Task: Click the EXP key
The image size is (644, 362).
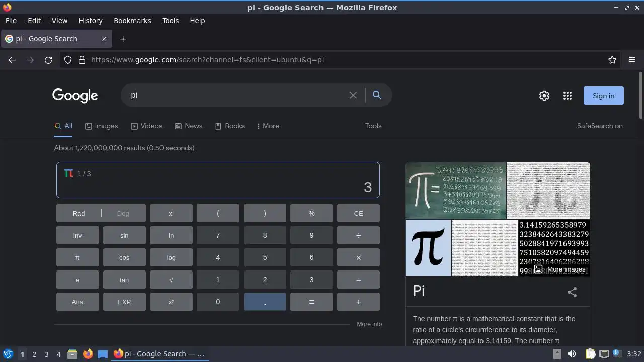Action: (124, 302)
